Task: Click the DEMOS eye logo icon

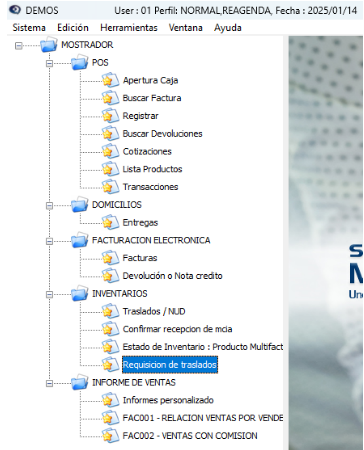Action: [15, 10]
